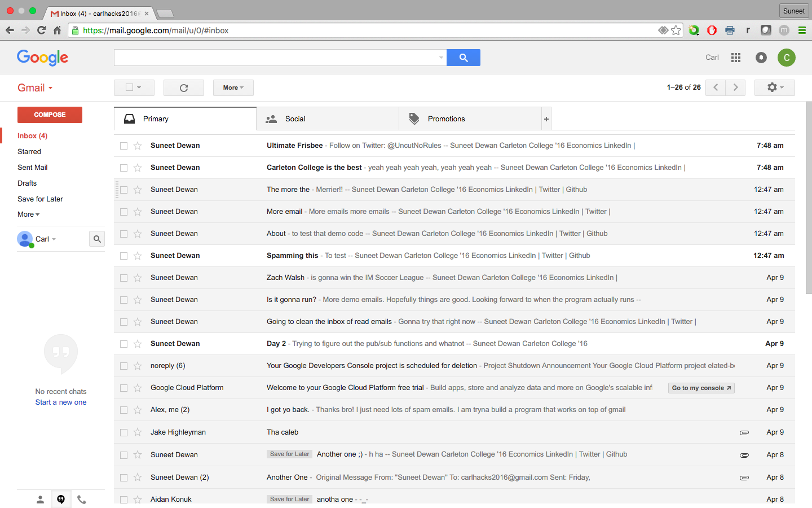Viewport: 812px width, 508px height.
Task: Click the page vertical scrollbar
Action: pyautogui.click(x=809, y=198)
